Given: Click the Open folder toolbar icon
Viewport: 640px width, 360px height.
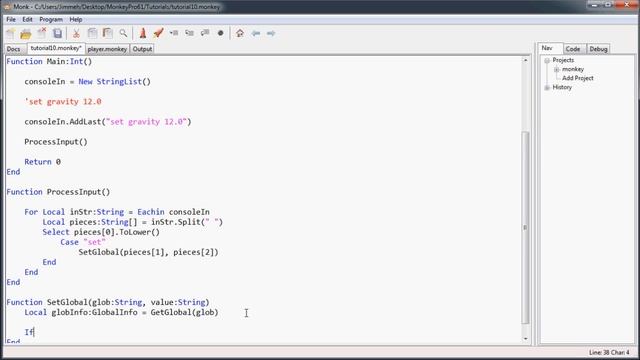Looking at the screenshot, I should click(26, 33).
